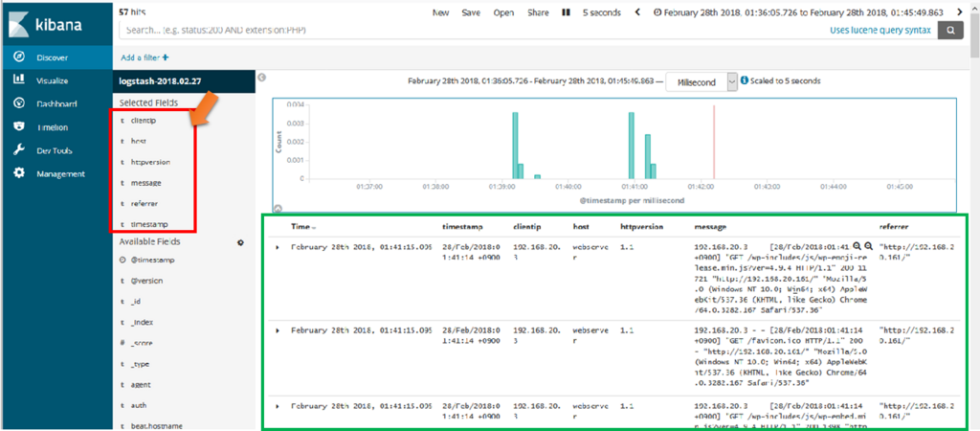Click the clientip selected field
The height and width of the screenshot is (431, 980).
pyautogui.click(x=144, y=121)
